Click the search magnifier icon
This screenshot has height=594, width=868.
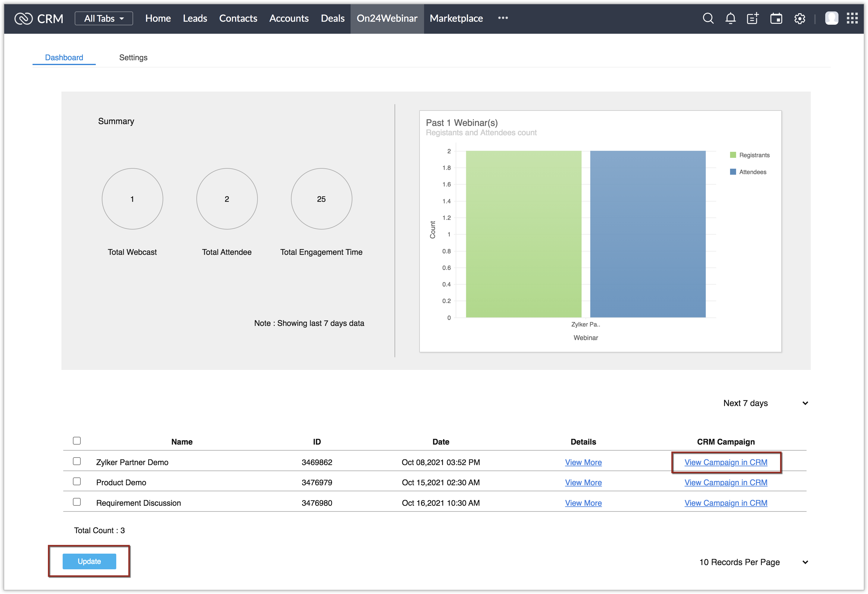click(x=708, y=18)
